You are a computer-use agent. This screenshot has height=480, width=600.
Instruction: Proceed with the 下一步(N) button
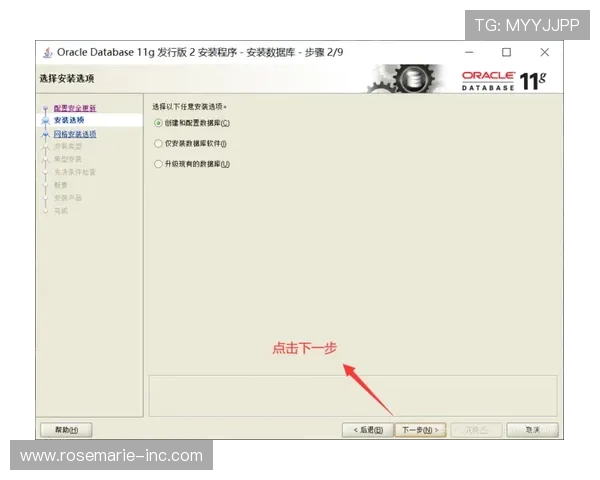pyautogui.click(x=420, y=430)
